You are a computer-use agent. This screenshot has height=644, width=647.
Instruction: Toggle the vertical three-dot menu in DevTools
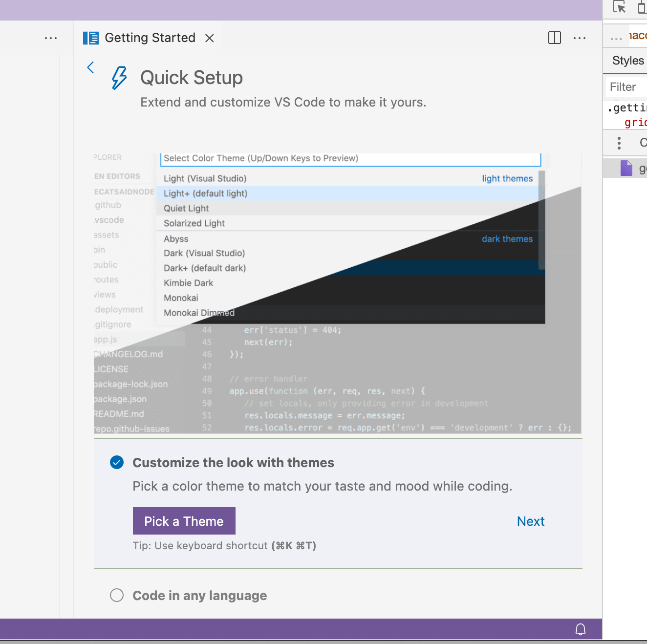pyautogui.click(x=618, y=143)
